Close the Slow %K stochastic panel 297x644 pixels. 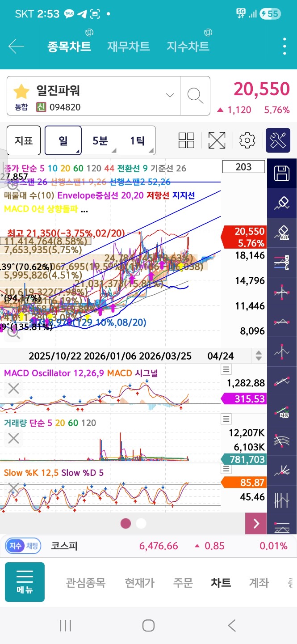coord(13,487)
